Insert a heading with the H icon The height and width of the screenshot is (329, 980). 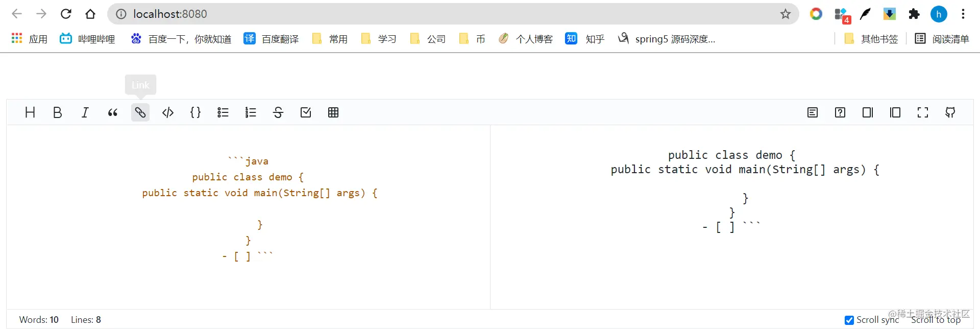pos(30,112)
